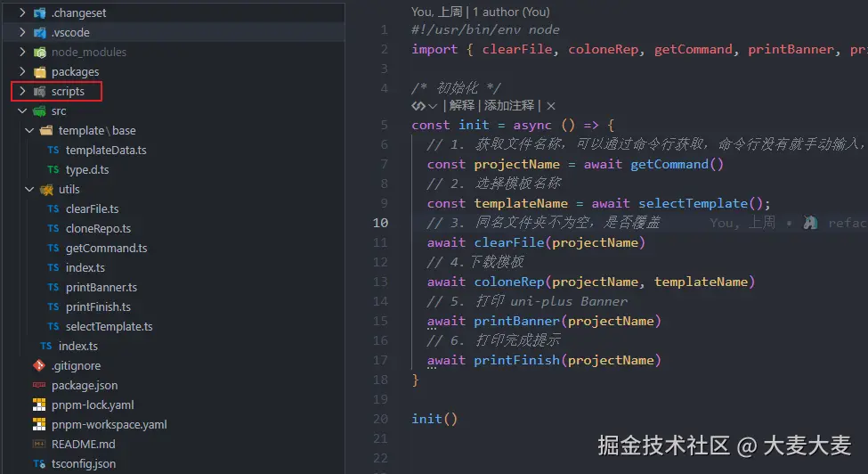Click the init() call on line 20
Viewport: 868px width, 474px height.
434,419
